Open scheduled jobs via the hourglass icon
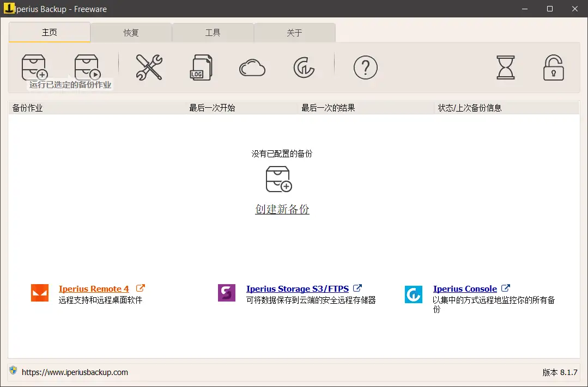 [505, 67]
